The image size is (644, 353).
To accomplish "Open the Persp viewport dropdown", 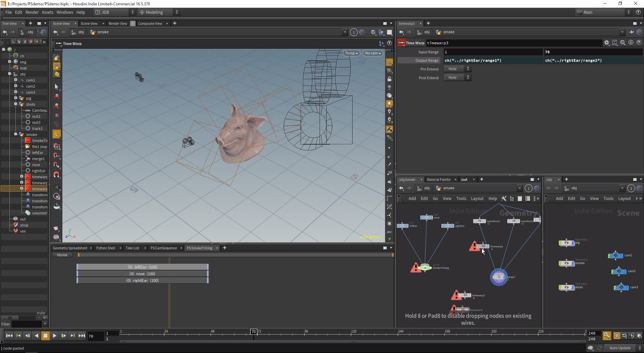I will tap(351, 53).
